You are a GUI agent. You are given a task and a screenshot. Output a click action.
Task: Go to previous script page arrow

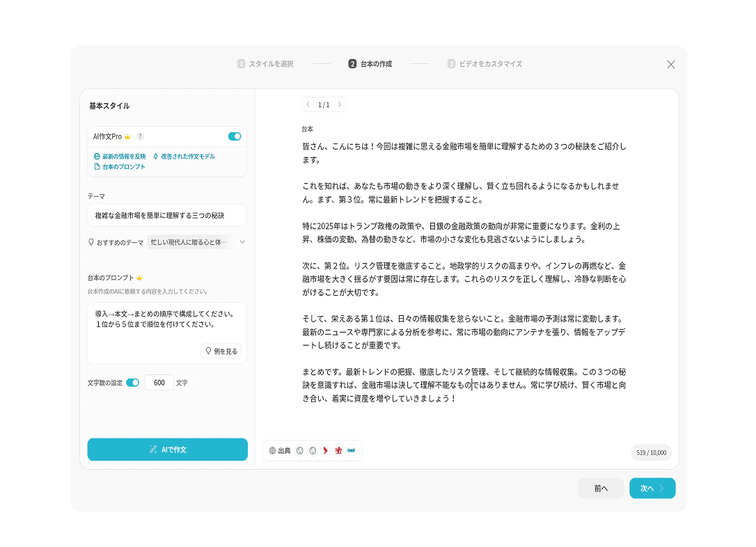coord(308,104)
